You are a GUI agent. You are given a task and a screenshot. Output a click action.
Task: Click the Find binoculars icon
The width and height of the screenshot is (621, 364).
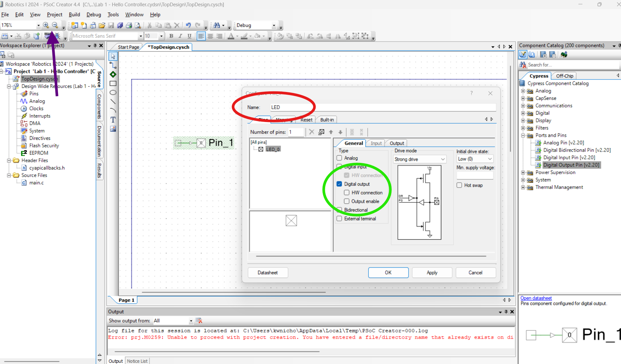217,25
